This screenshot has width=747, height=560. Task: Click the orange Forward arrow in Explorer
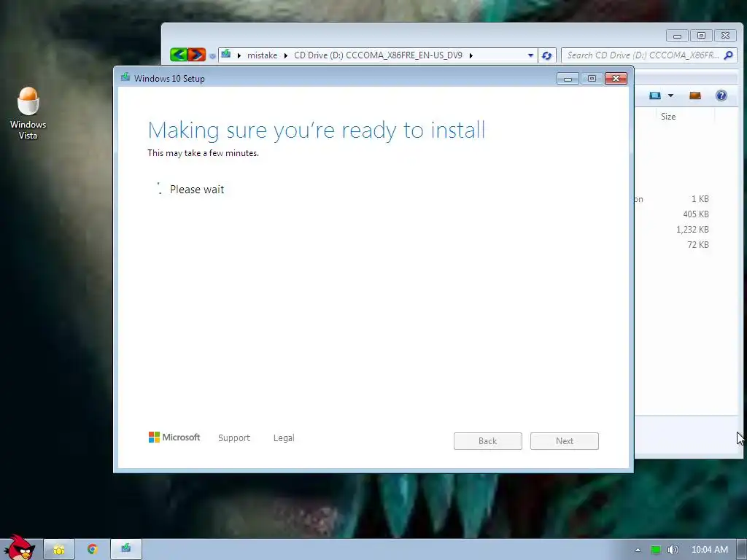[197, 55]
